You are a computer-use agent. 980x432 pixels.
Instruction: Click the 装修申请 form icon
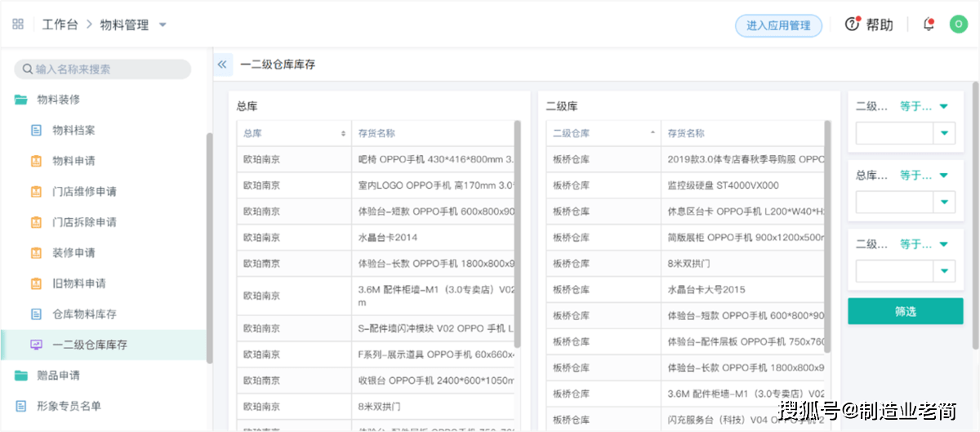pos(36,253)
